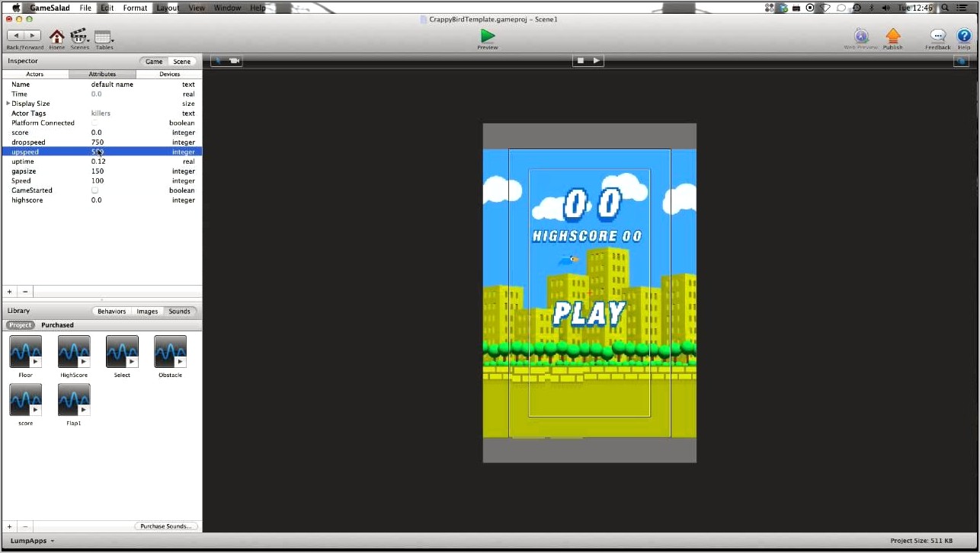
Task: Switch to the Actors tab
Action: click(x=35, y=74)
